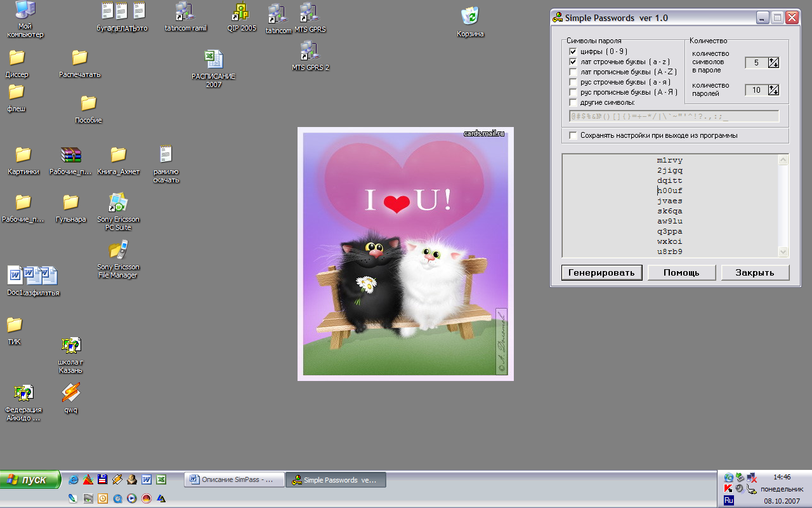Select password u8rb9 in the list

pos(670,251)
